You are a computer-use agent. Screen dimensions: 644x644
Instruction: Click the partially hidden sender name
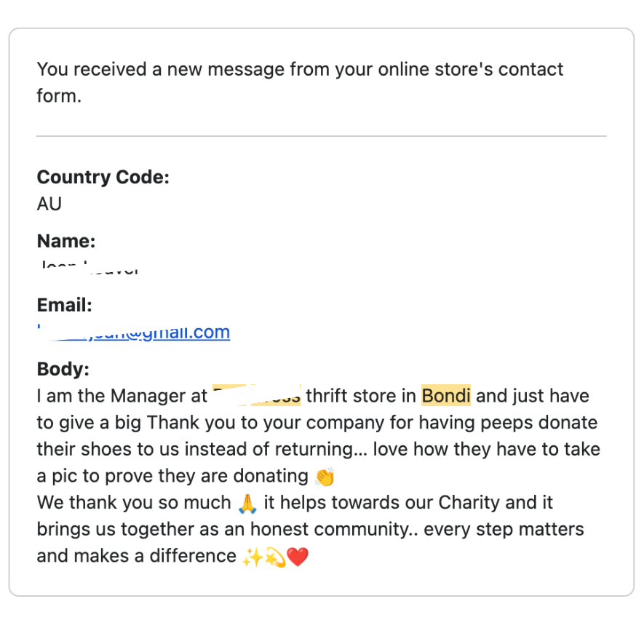pyautogui.click(x=89, y=267)
